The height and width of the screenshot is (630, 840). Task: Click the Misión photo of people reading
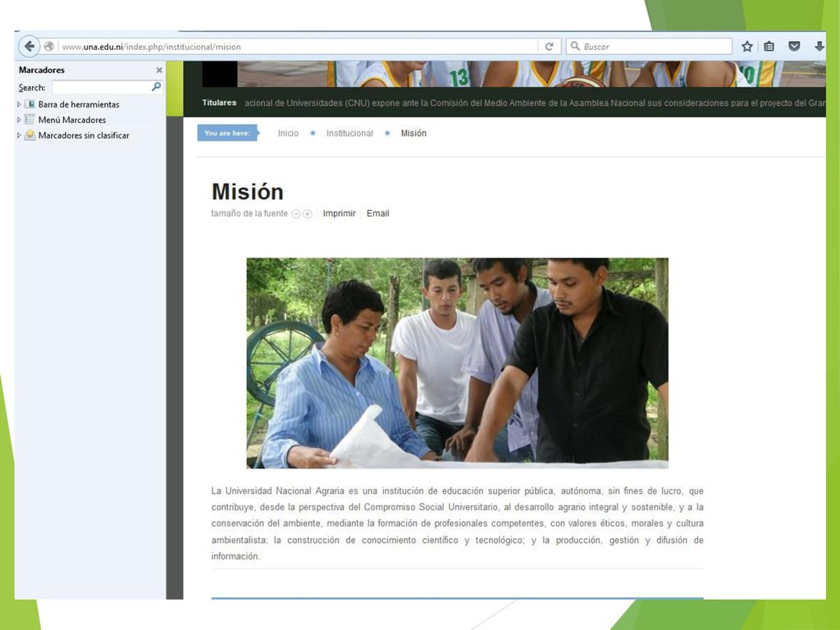click(457, 363)
